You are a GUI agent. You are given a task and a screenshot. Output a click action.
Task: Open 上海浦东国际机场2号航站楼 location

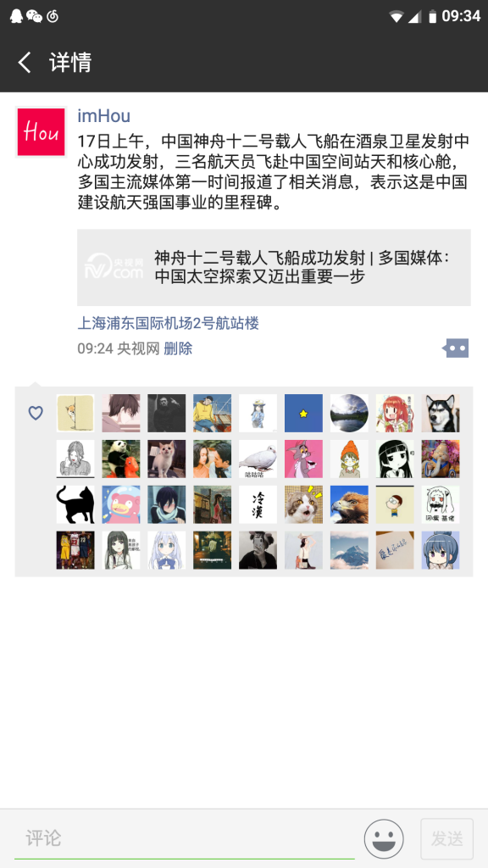pos(169,323)
